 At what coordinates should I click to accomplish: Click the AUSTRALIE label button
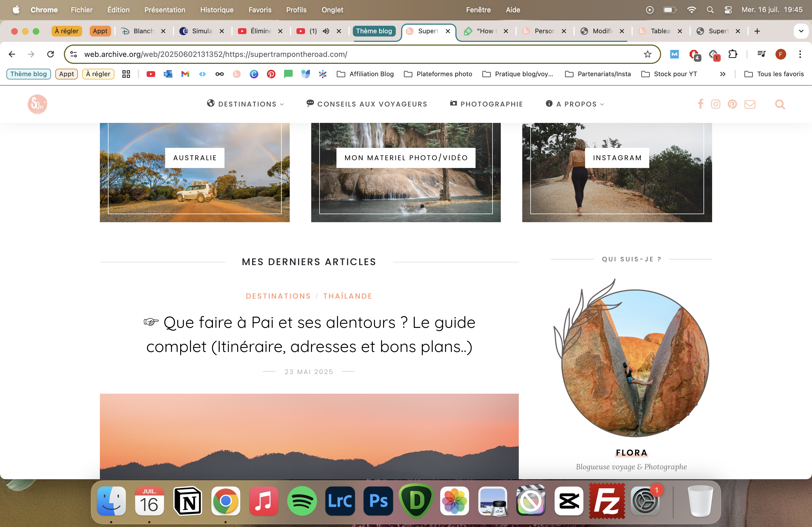pyautogui.click(x=195, y=158)
